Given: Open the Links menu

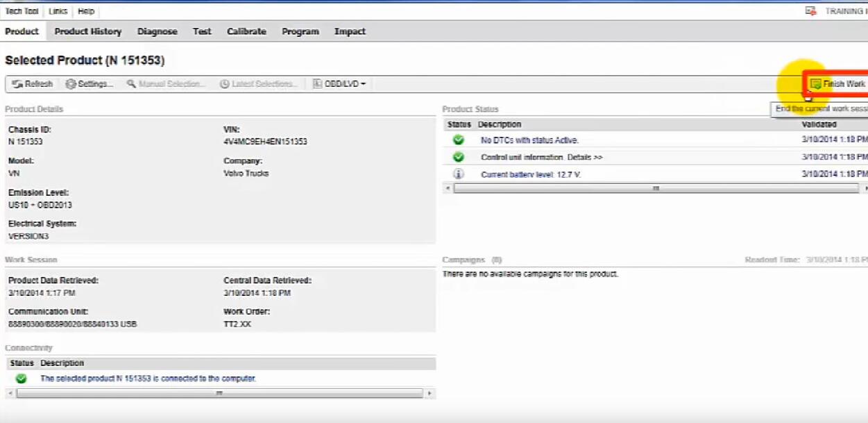Looking at the screenshot, I should click(60, 11).
